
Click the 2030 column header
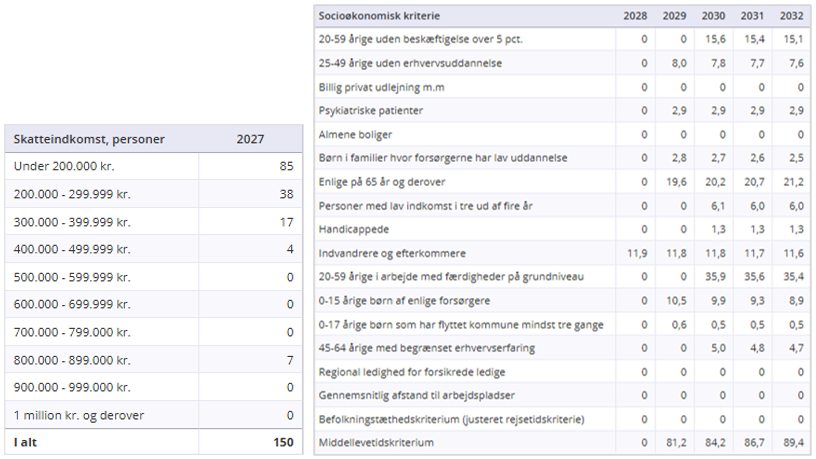[x=713, y=16]
